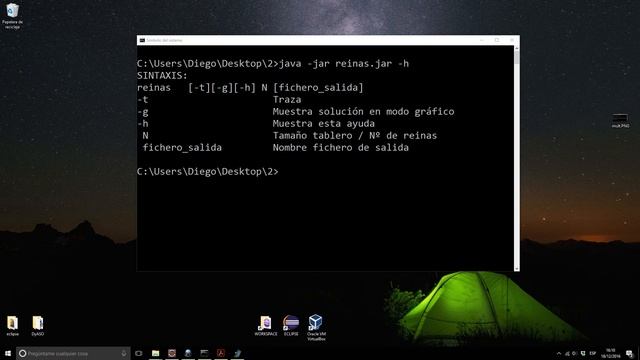640x360 pixels.
Task: Open the volume tray icon
Action: [575, 353]
